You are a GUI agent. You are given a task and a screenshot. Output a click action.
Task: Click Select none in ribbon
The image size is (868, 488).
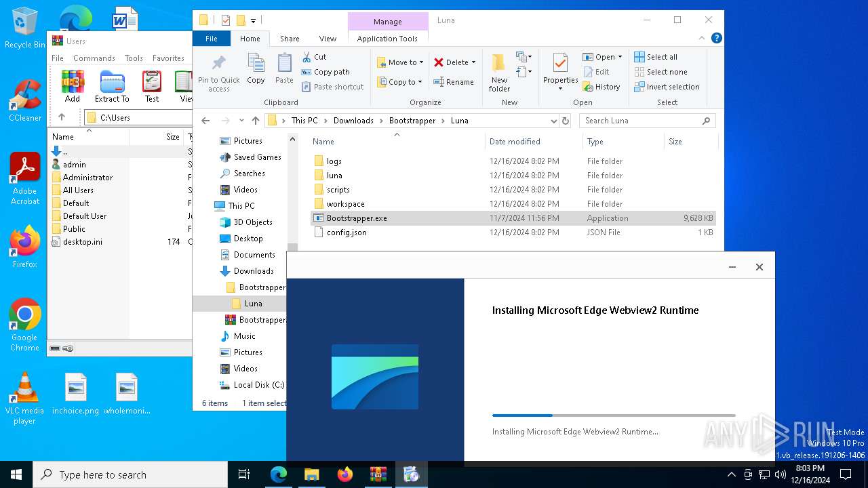pyautogui.click(x=660, y=72)
